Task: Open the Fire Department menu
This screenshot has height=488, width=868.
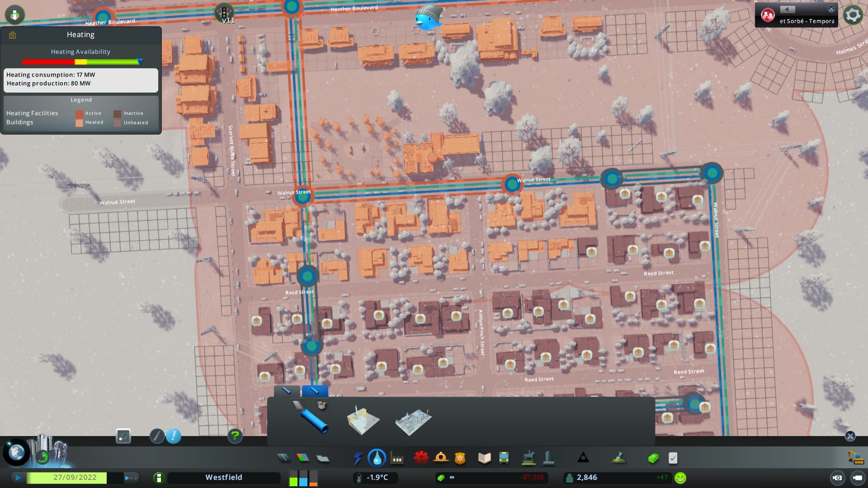Action: tap(441, 458)
